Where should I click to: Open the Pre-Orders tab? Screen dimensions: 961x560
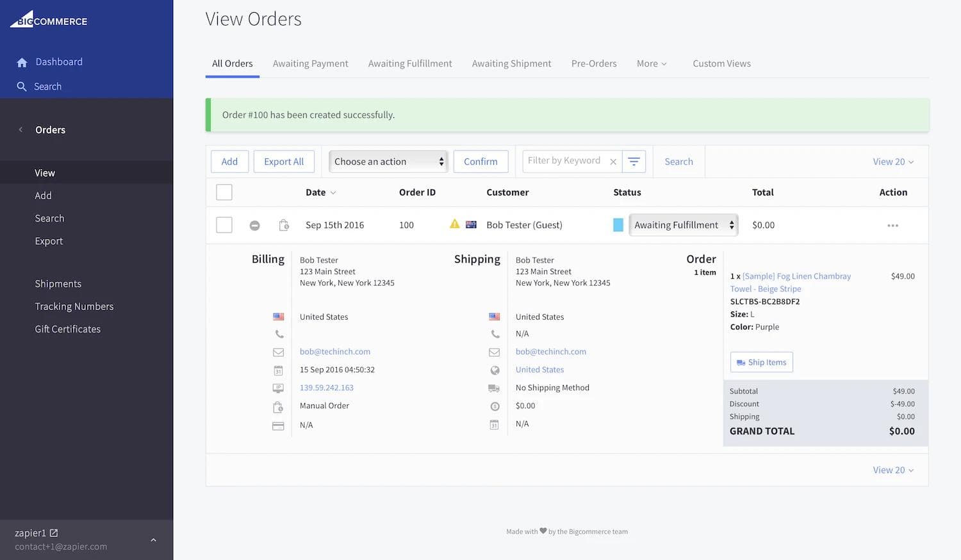tap(593, 63)
